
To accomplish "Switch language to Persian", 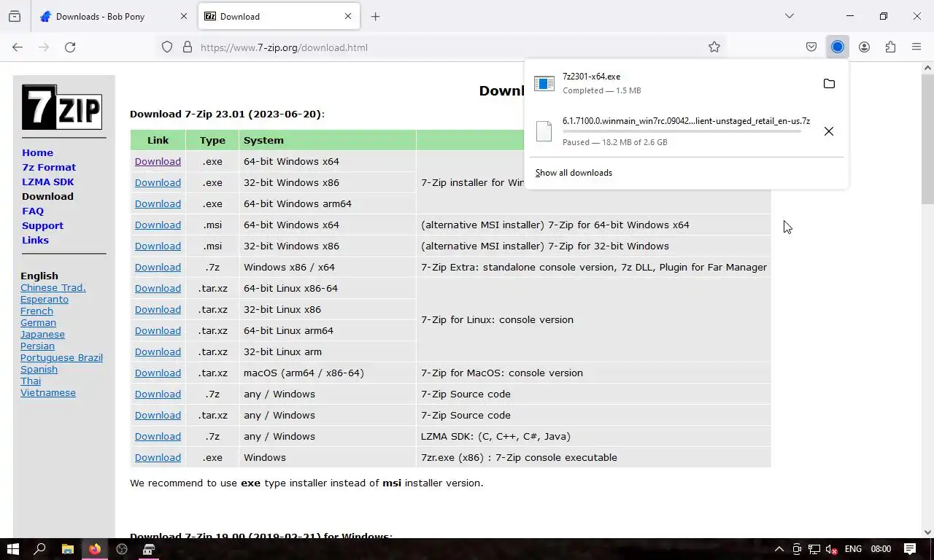I will coord(37,346).
